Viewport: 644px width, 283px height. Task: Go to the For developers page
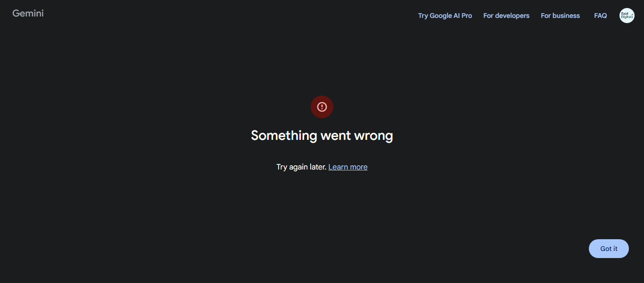tap(506, 16)
